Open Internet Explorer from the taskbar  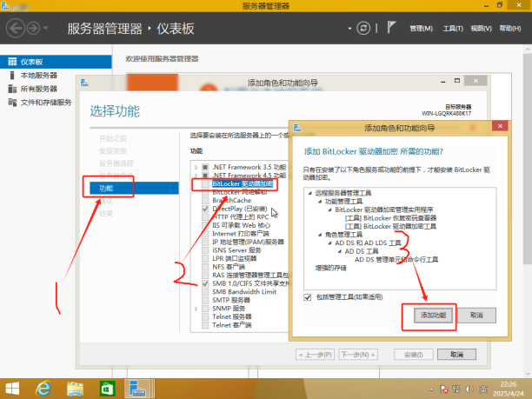tap(43, 389)
